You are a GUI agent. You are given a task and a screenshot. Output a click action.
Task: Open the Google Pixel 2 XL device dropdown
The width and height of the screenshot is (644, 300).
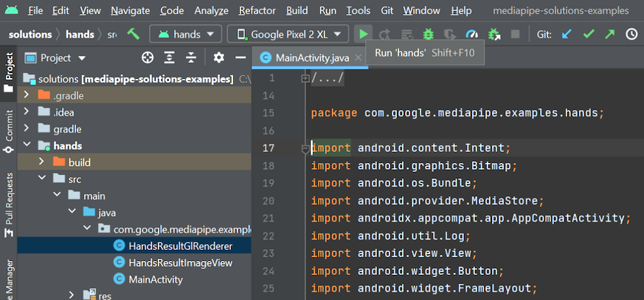[x=289, y=34]
